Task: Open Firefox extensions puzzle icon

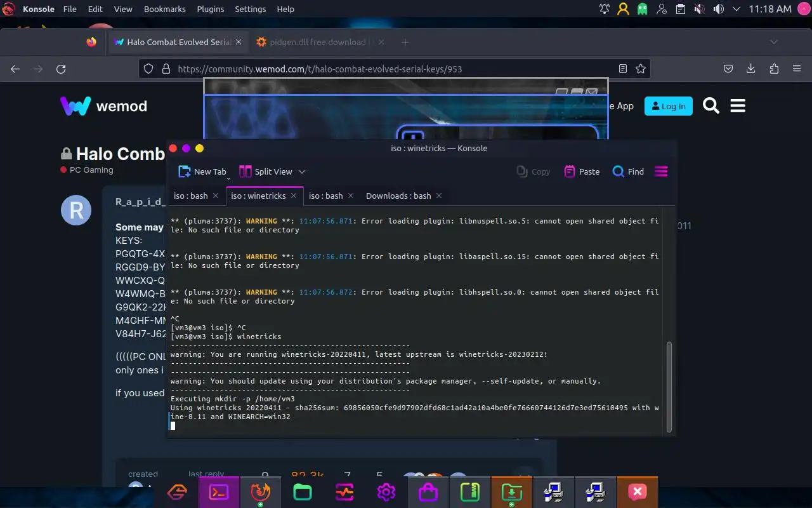Action: pos(773,69)
